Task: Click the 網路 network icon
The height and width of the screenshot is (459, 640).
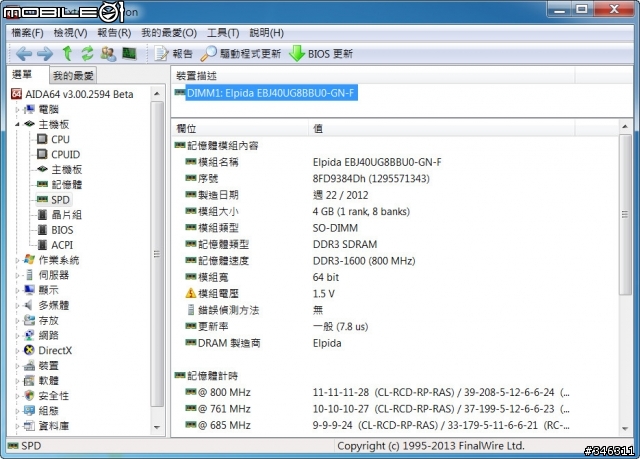Action: pos(29,335)
